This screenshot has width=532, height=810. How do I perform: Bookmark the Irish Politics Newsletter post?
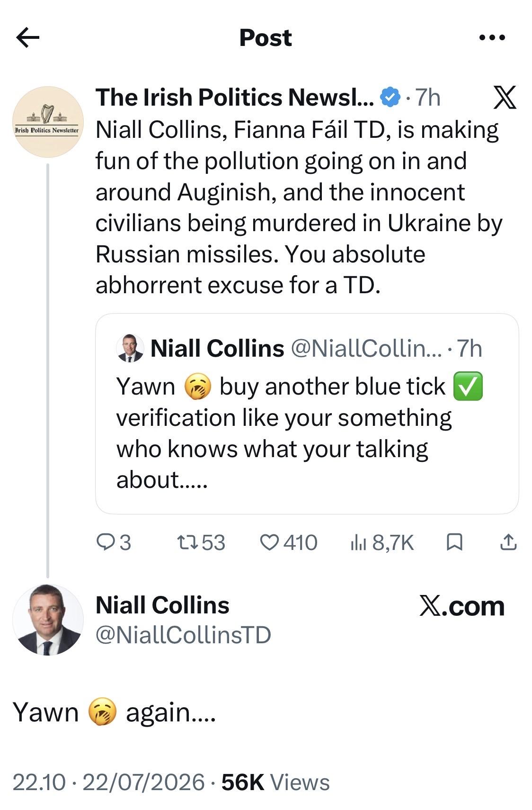454,542
